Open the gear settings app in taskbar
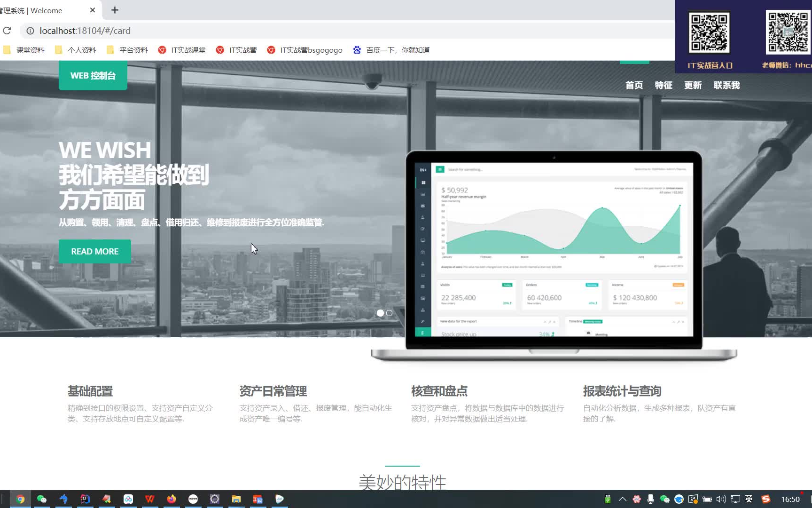Image resolution: width=812 pixels, height=508 pixels. (x=215, y=499)
